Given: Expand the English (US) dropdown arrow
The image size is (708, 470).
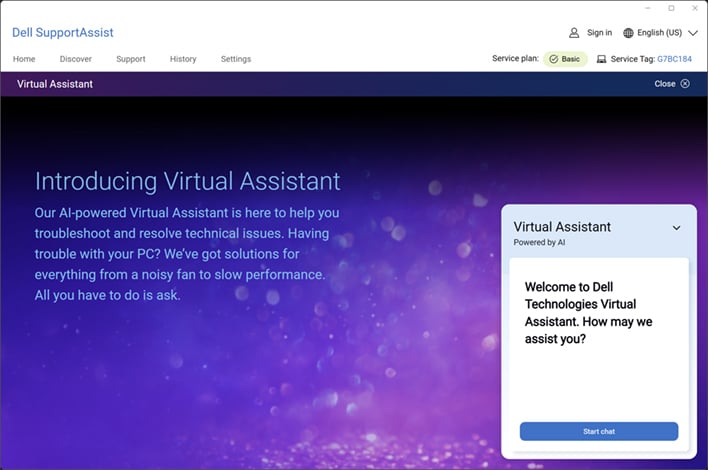Looking at the screenshot, I should pyautogui.click(x=692, y=32).
